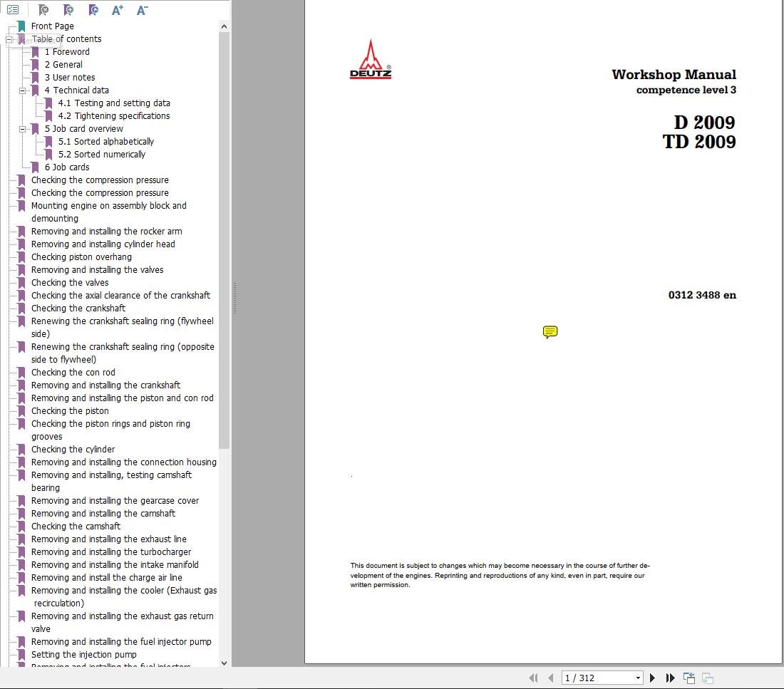Collapse the 4 Technical data node
Viewport: 784px width, 689px height.
pos(23,90)
